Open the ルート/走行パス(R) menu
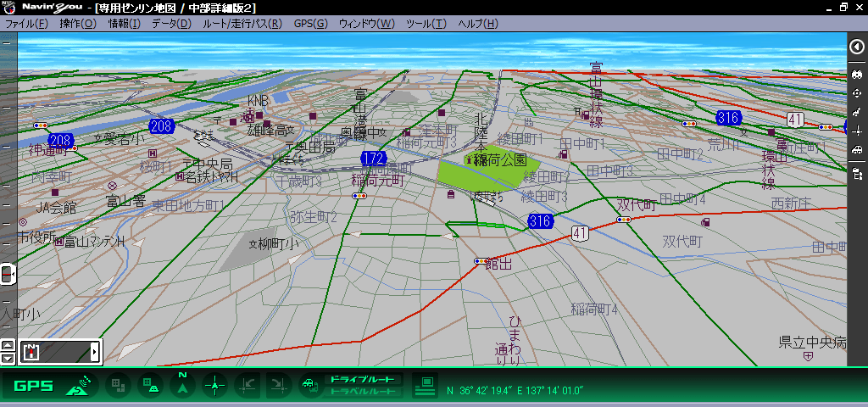The height and width of the screenshot is (407, 868). click(242, 24)
